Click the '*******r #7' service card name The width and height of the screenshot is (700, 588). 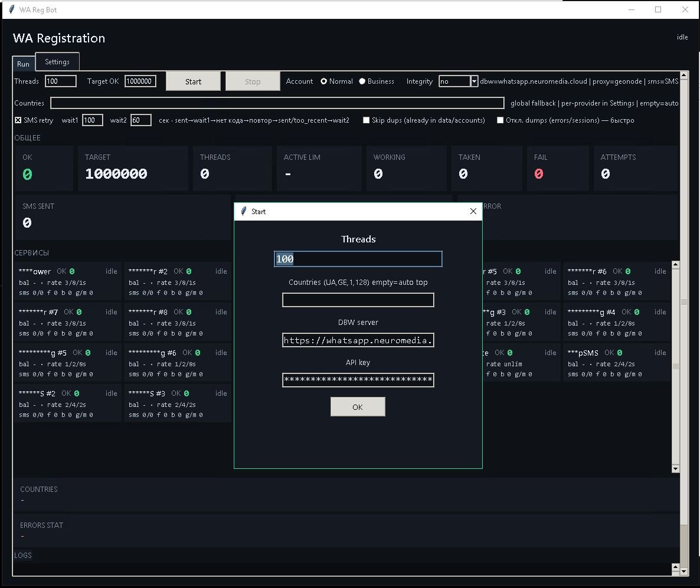tap(38, 312)
